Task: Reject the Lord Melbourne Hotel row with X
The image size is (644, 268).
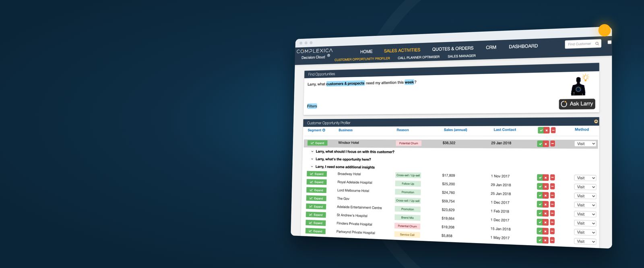Action: click(x=546, y=195)
